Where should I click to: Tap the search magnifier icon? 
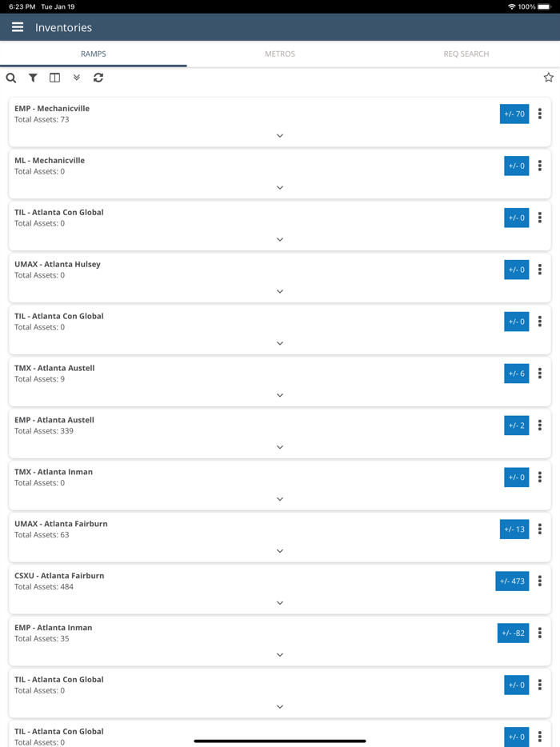coord(11,78)
